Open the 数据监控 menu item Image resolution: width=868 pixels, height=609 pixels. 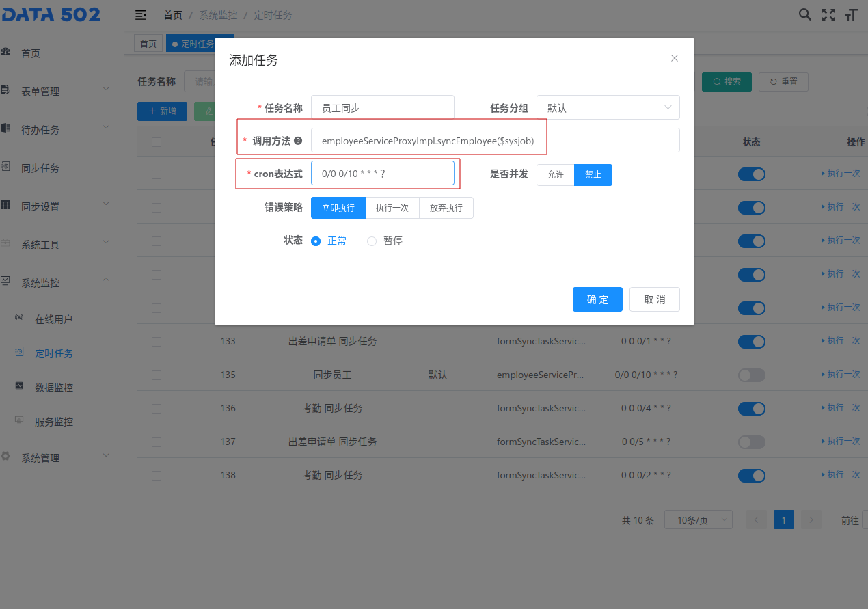54,388
